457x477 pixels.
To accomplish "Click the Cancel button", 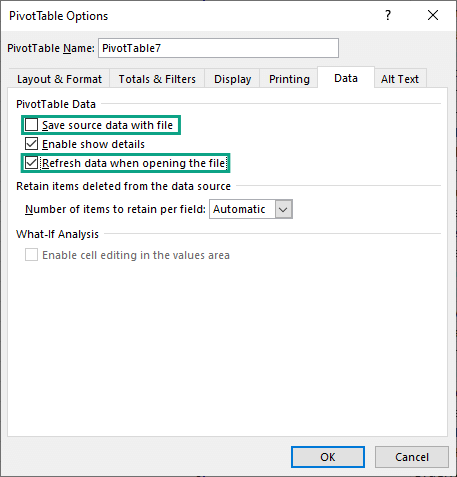I will (412, 457).
